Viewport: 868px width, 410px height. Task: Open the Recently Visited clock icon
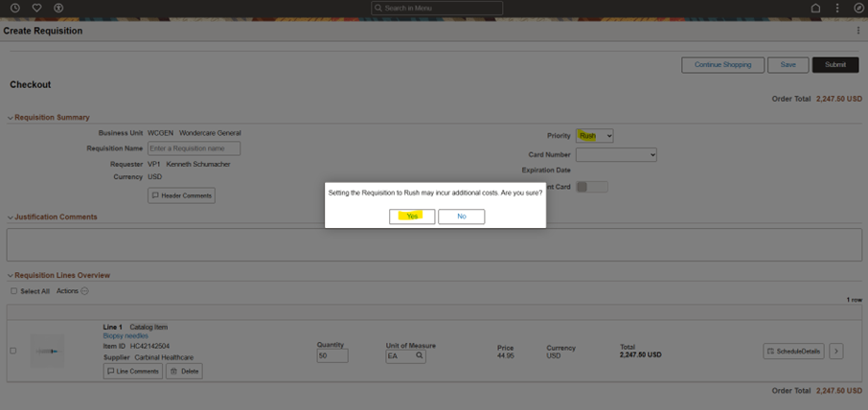(x=15, y=8)
